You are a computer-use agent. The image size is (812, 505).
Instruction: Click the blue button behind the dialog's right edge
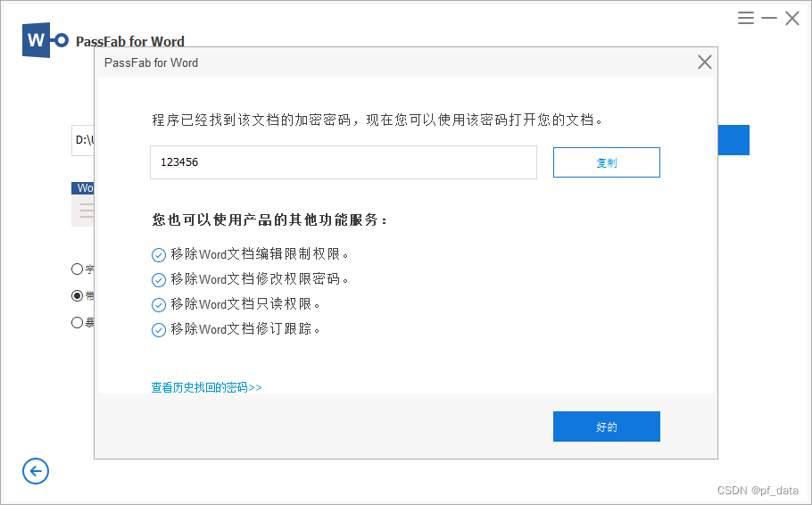tap(733, 140)
